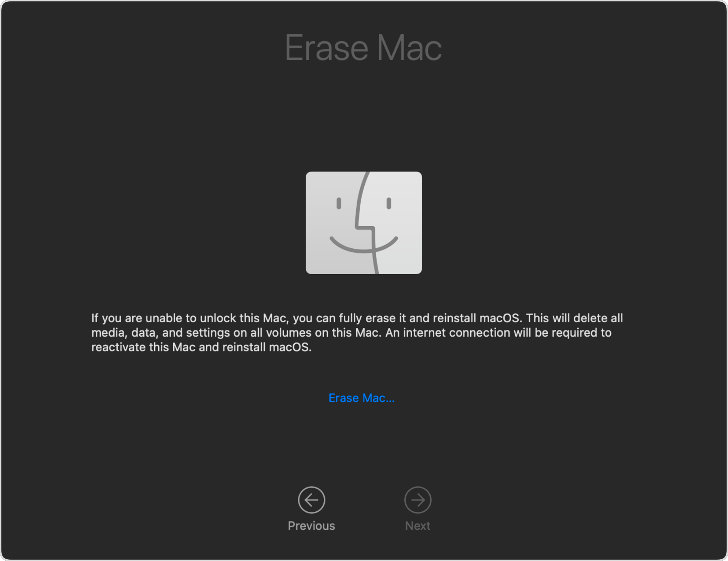Select the Erase Mac option

coord(362,398)
